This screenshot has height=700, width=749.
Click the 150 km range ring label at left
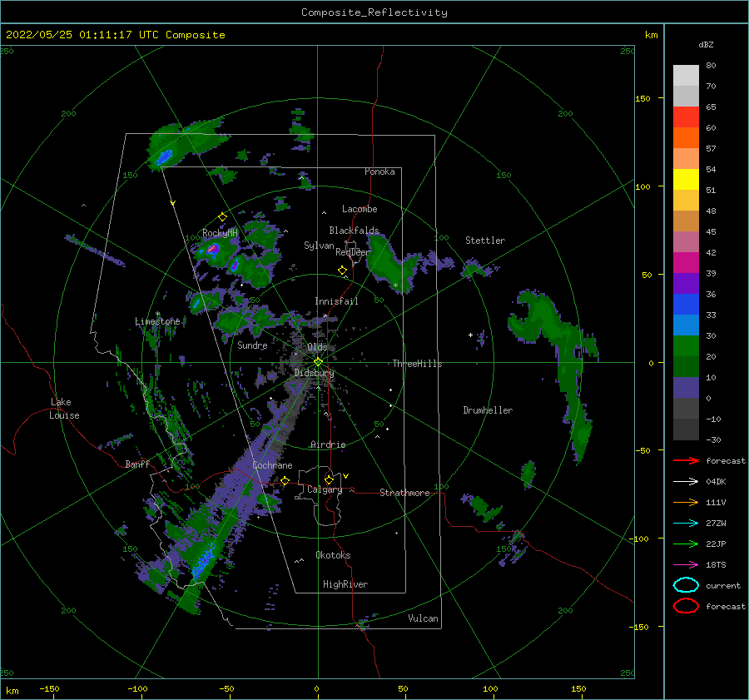pyautogui.click(x=130, y=176)
